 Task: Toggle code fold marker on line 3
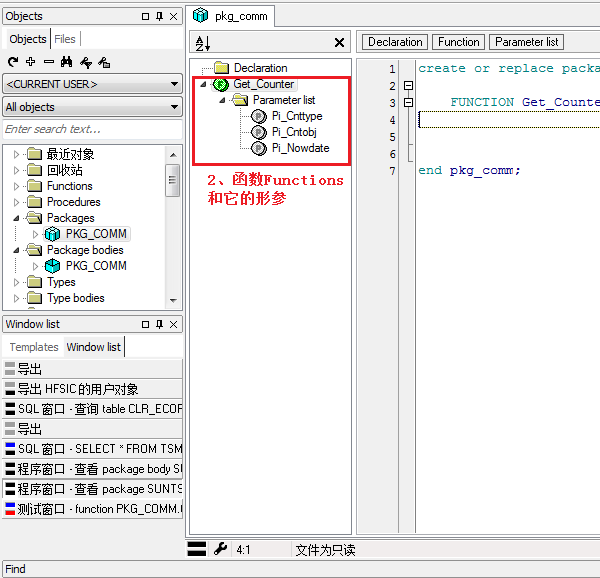(x=408, y=103)
